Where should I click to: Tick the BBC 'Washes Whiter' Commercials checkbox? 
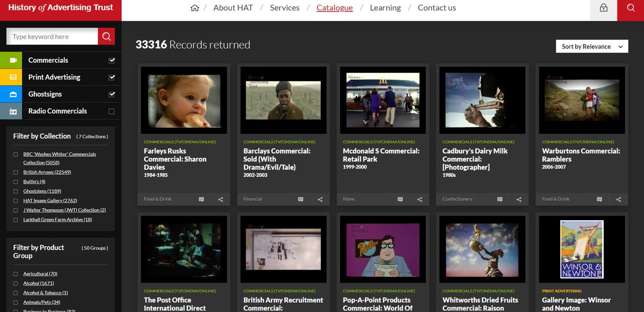point(16,155)
